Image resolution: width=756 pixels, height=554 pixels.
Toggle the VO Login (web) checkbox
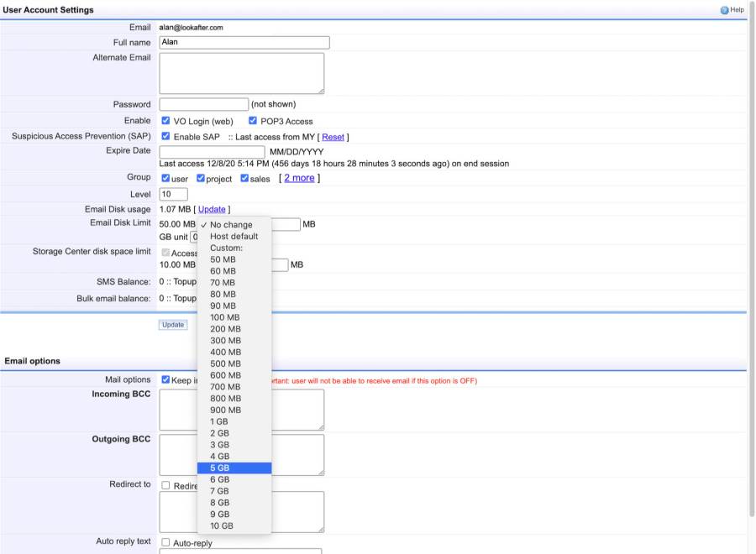click(x=165, y=121)
